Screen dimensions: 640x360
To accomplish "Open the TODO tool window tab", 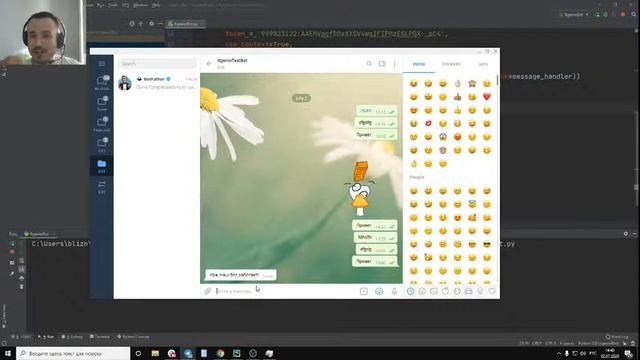I will tap(22, 337).
